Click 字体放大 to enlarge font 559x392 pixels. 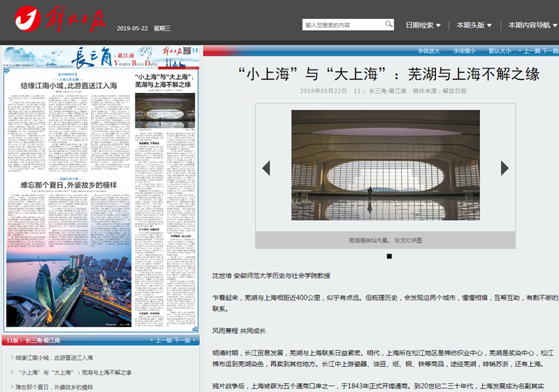click(428, 51)
